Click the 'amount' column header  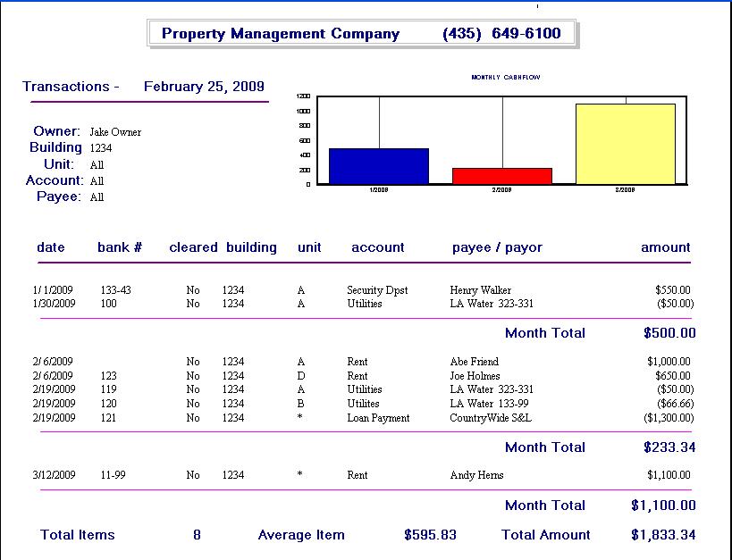665,247
